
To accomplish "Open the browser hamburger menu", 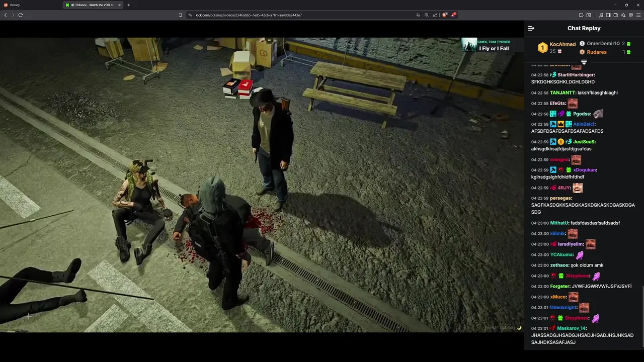I will click(638, 15).
